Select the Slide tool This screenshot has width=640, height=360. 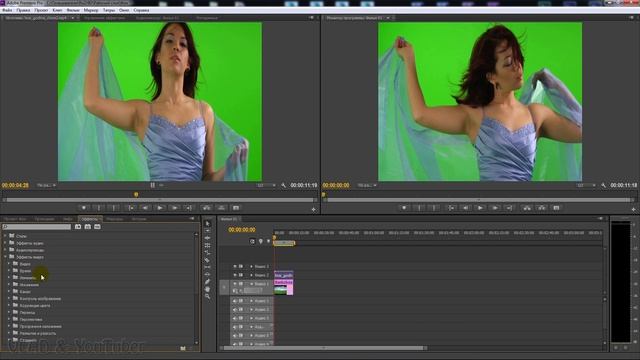point(207,274)
